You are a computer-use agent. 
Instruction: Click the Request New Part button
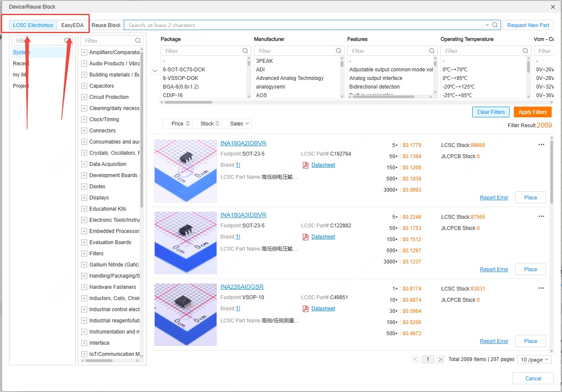tap(528, 25)
